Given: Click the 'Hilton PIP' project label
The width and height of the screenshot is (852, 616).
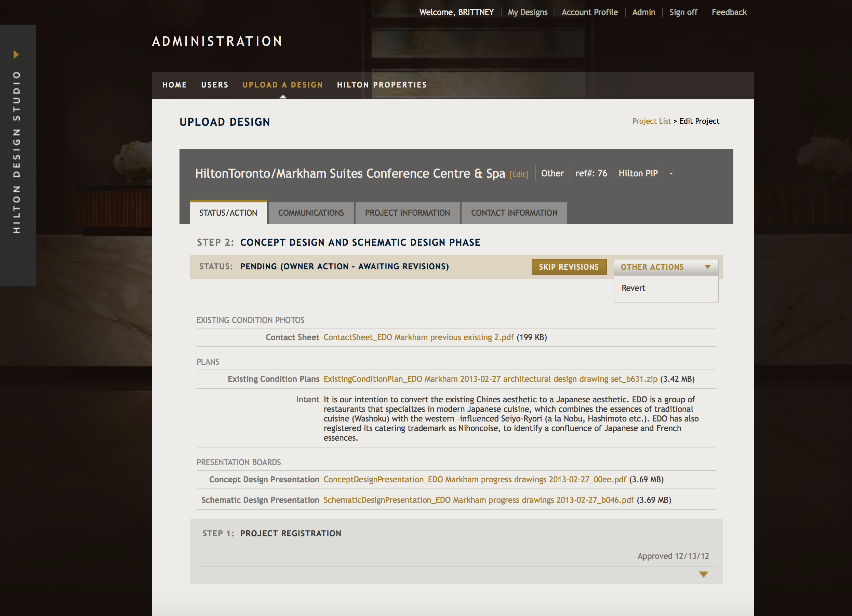Looking at the screenshot, I should tap(638, 174).
